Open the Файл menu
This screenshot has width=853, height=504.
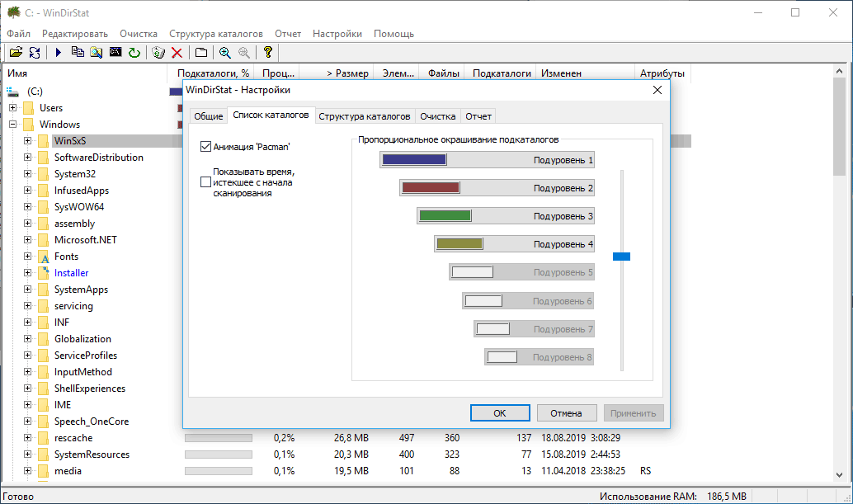(18, 34)
